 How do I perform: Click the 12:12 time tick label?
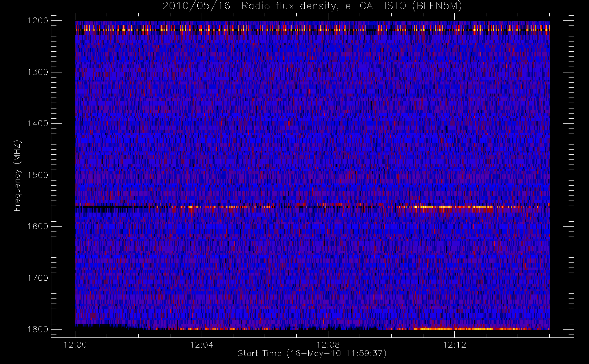454,345
